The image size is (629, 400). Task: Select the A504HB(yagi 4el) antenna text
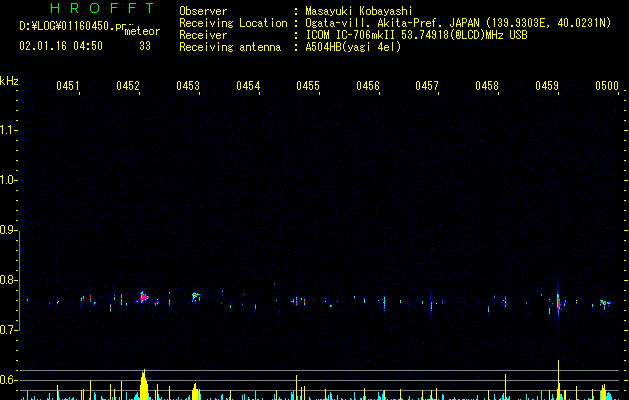pyautogui.click(x=353, y=47)
